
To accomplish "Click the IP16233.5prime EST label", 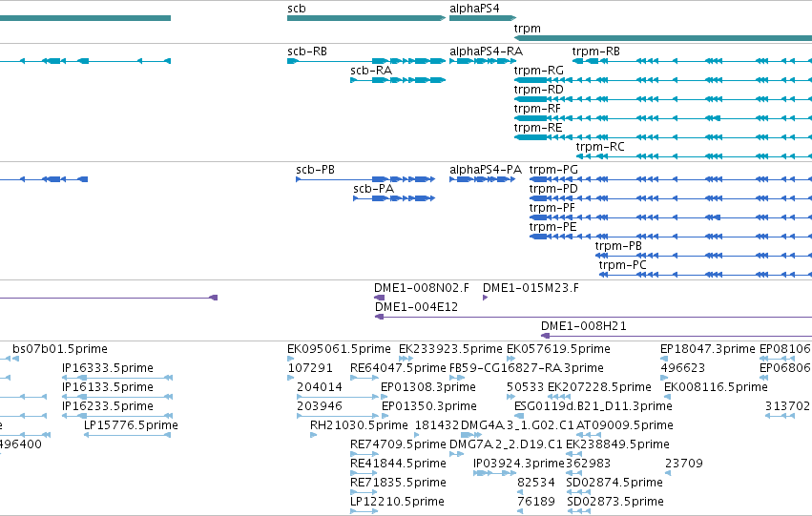I will (x=108, y=406).
